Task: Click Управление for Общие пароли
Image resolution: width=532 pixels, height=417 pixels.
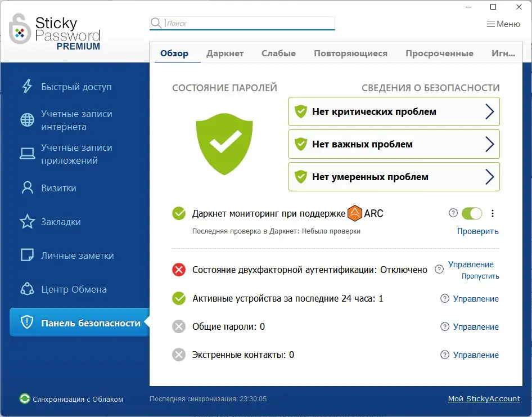Action: click(x=476, y=327)
